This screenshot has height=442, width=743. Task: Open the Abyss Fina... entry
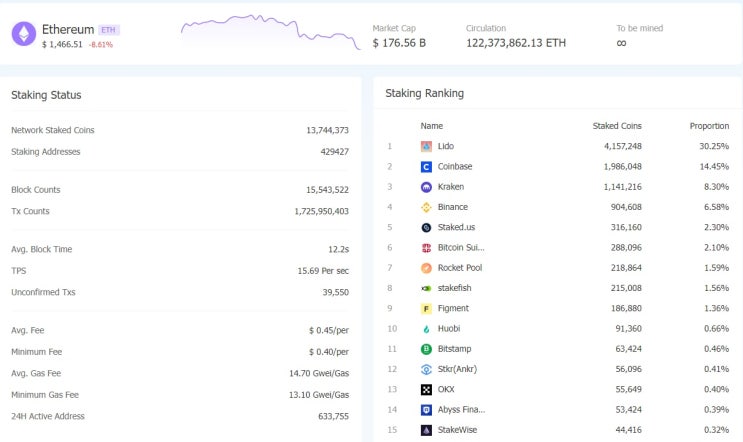[x=461, y=410]
